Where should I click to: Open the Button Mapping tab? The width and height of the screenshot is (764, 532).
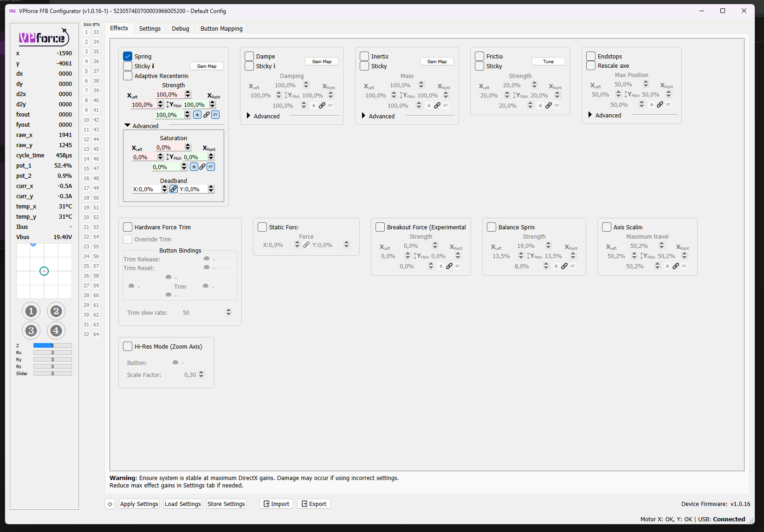point(221,28)
